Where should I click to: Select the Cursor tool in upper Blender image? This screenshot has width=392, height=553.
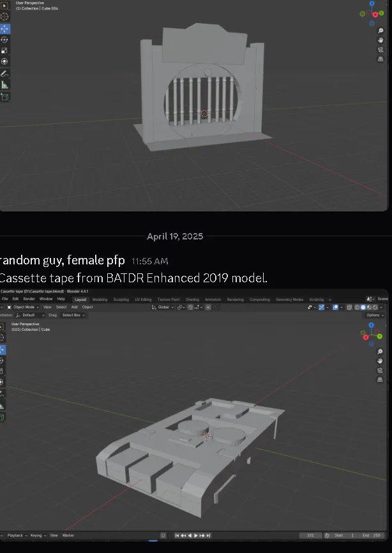4,17
